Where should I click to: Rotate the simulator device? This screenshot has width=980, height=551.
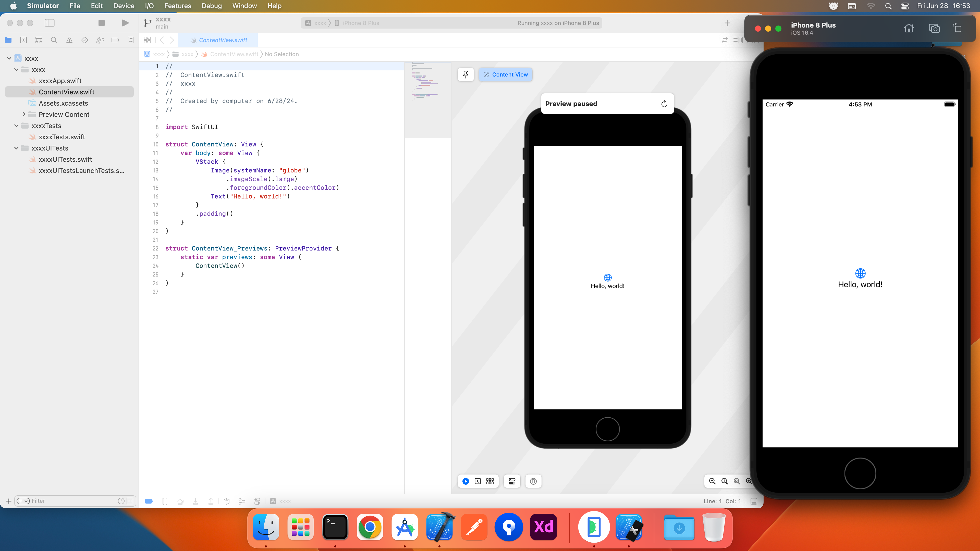coord(957,28)
